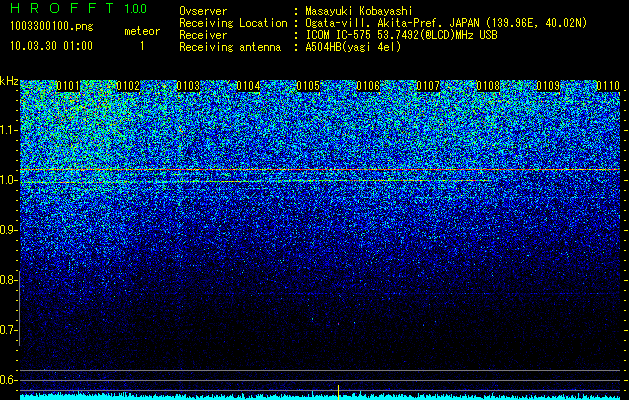The width and height of the screenshot is (629, 400).
Task: Click the 0110 time marker
Action: (x=608, y=86)
